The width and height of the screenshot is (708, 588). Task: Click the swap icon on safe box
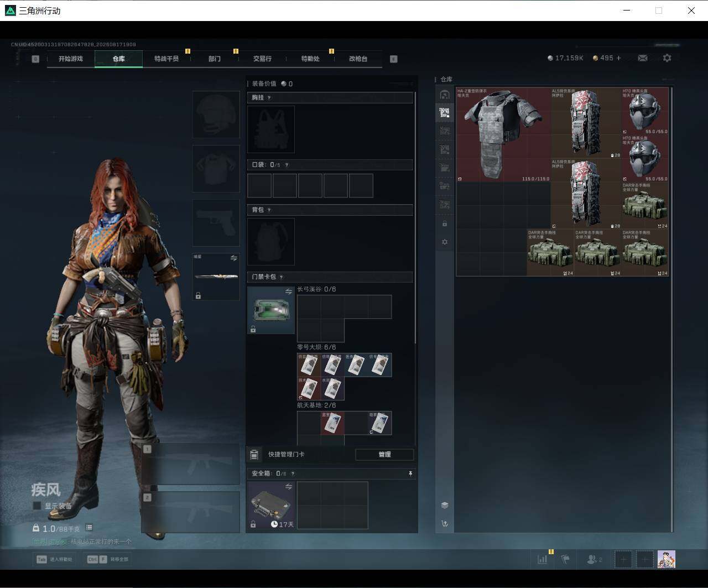289,487
